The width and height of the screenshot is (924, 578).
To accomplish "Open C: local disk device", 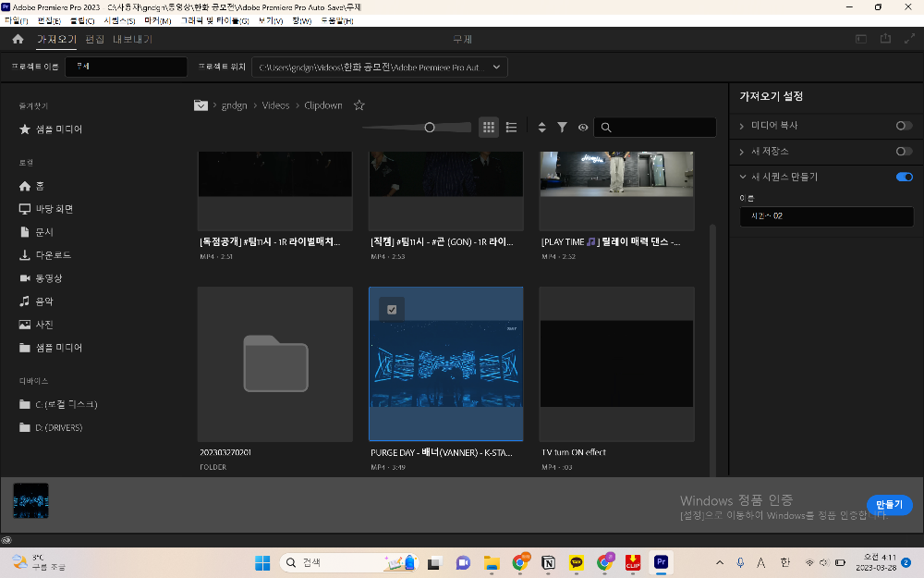I will [57, 404].
